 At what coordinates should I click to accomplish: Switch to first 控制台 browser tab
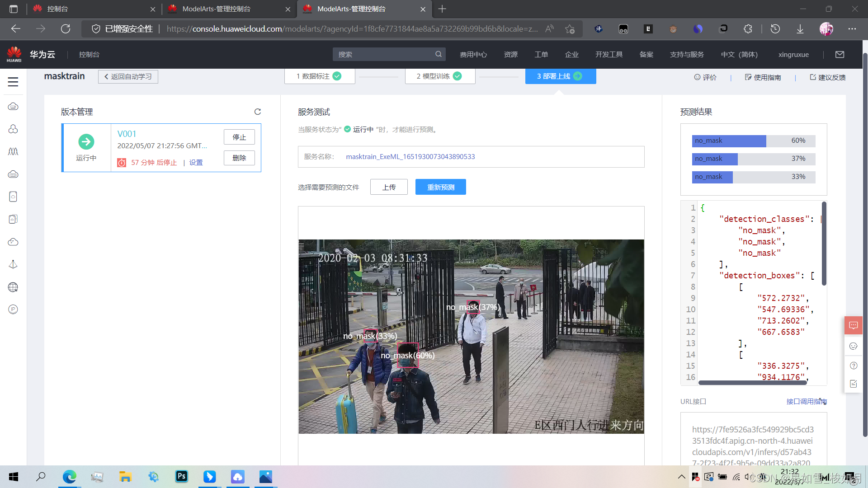94,9
